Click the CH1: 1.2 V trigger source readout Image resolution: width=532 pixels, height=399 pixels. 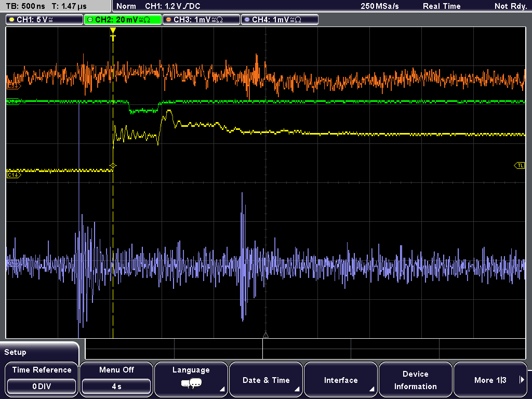point(172,6)
